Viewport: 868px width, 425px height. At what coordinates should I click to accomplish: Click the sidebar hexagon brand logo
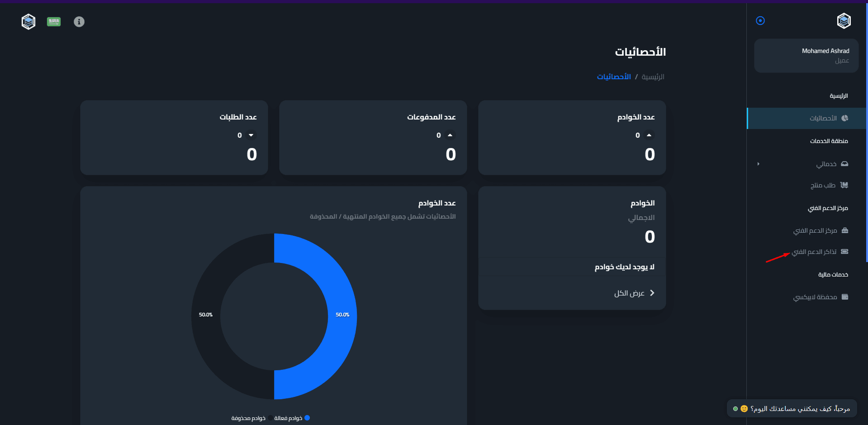coord(844,21)
